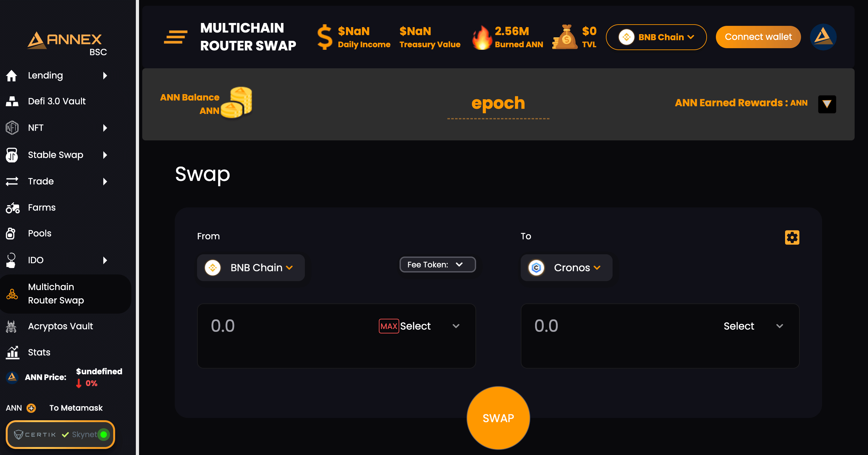Open the header BNB Chain network selector
The width and height of the screenshot is (868, 455).
[x=656, y=37]
